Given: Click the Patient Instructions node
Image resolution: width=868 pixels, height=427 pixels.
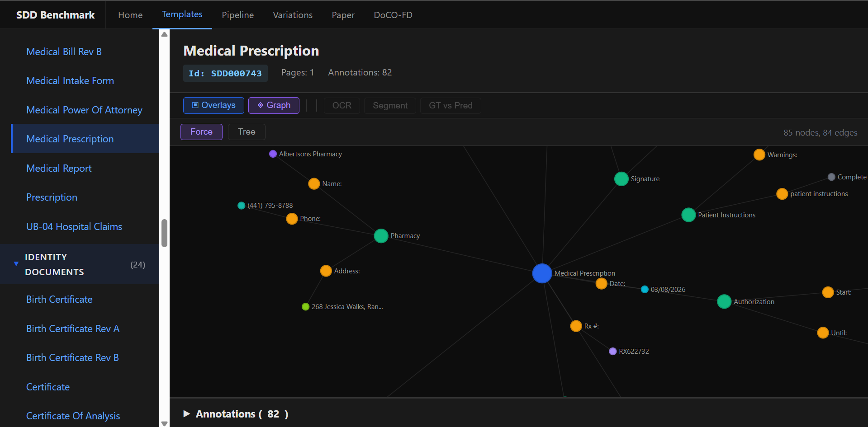Looking at the screenshot, I should click(688, 215).
